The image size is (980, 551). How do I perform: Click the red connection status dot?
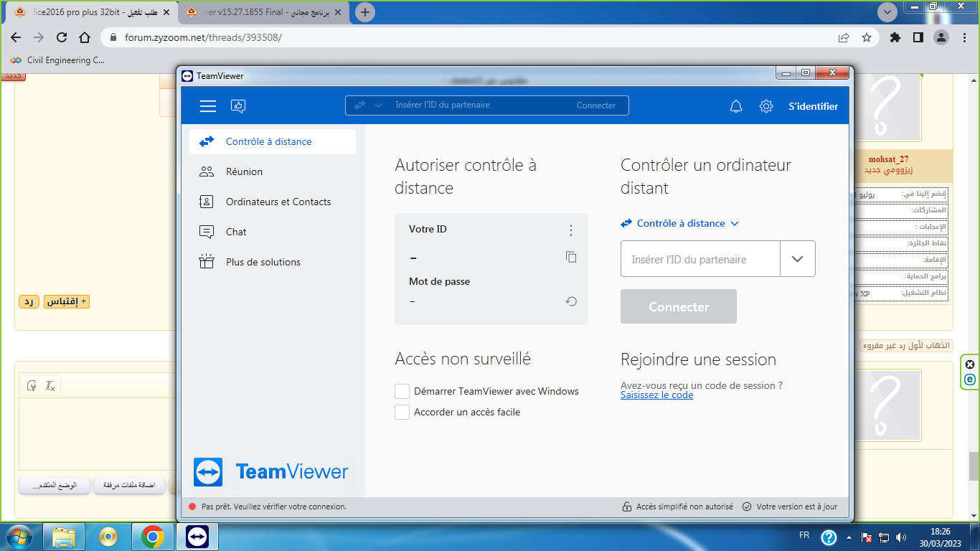click(x=192, y=507)
